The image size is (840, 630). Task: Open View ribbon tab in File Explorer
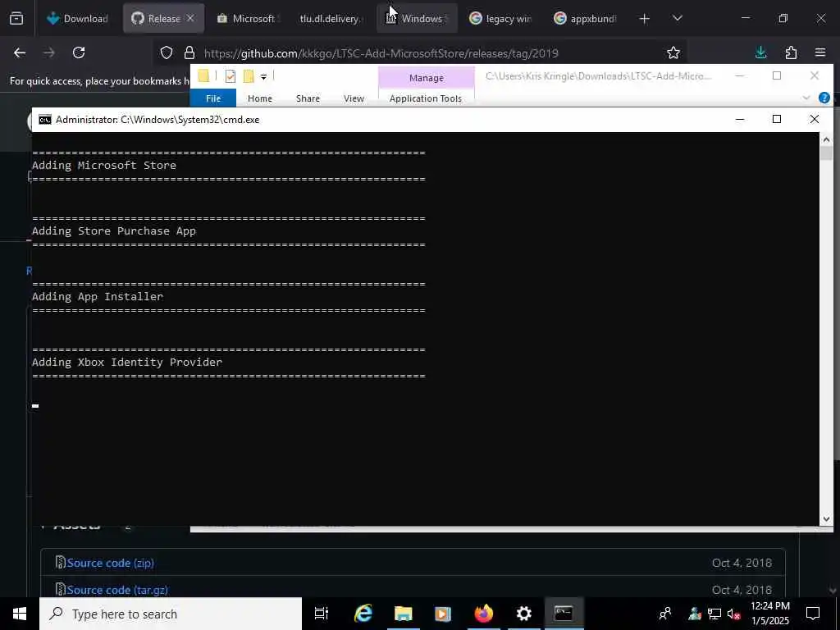(354, 98)
